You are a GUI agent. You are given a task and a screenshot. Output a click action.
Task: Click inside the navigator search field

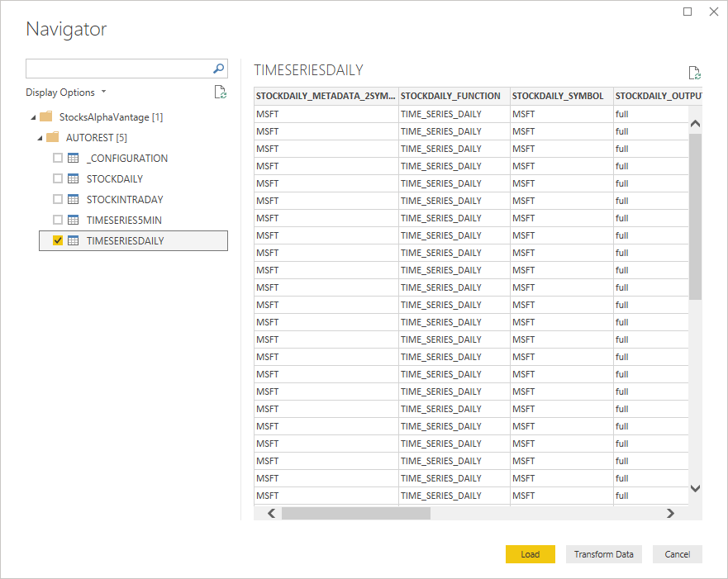tap(117, 69)
